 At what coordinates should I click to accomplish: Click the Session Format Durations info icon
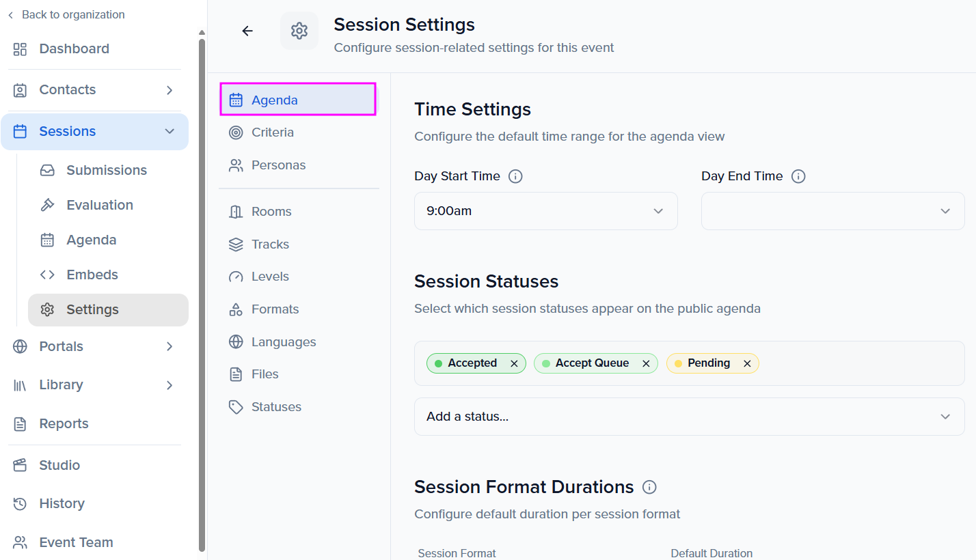(x=650, y=487)
